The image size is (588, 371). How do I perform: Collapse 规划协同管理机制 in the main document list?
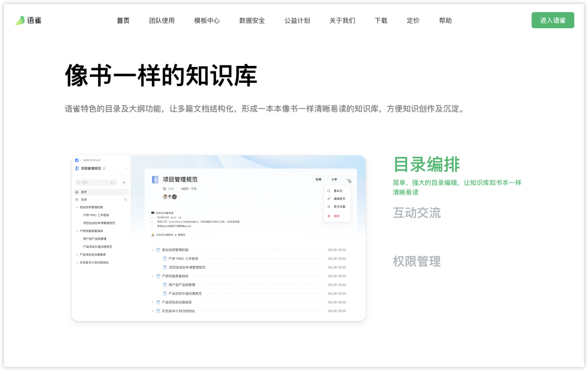152,250
